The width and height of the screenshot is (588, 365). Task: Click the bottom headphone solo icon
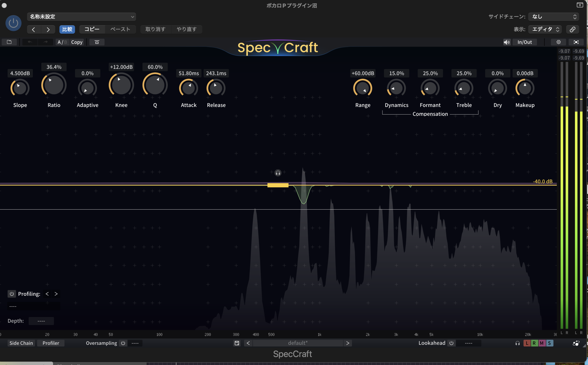point(517,343)
